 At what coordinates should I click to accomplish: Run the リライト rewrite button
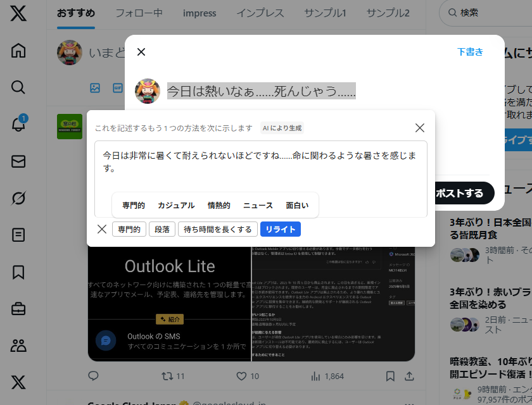[x=281, y=229]
